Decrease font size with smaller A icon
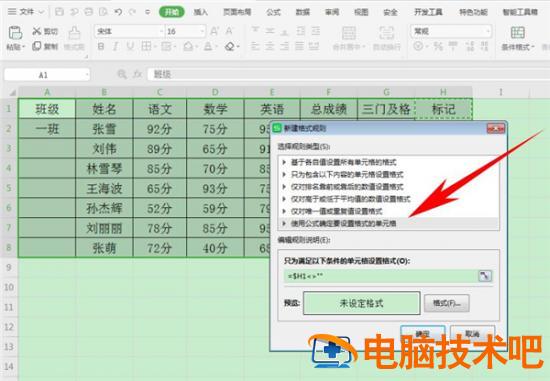The image size is (550, 381). [229, 31]
